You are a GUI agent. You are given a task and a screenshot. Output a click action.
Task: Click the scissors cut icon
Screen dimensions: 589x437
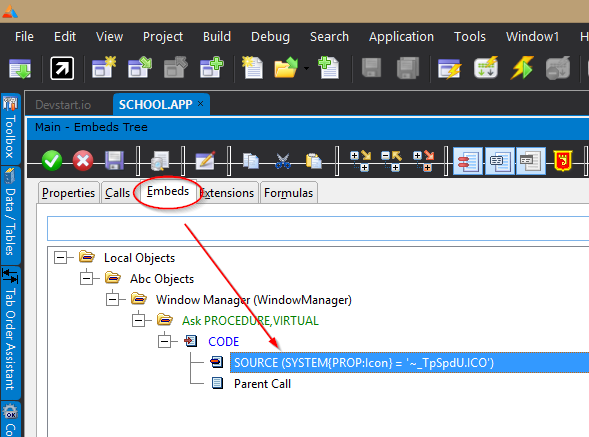click(x=282, y=161)
